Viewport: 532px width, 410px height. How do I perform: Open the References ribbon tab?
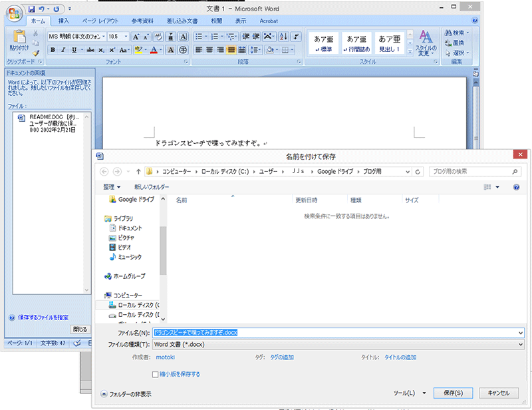click(x=142, y=21)
